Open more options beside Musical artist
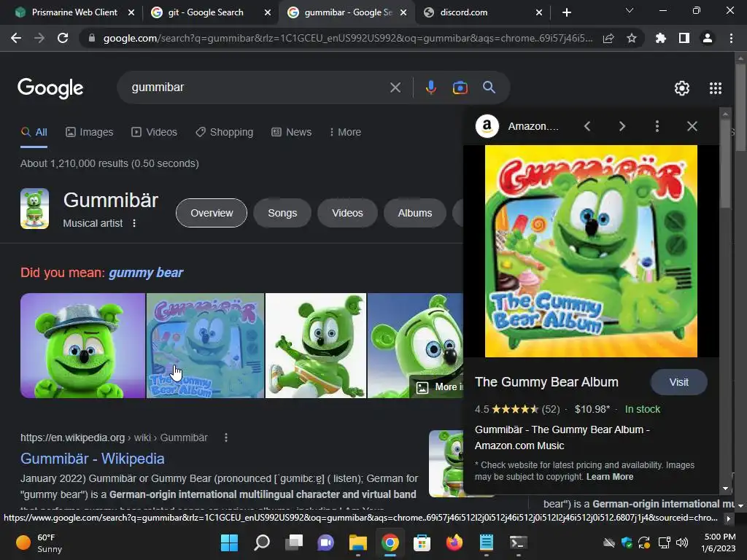Viewport: 747px width, 560px height. 134,223
